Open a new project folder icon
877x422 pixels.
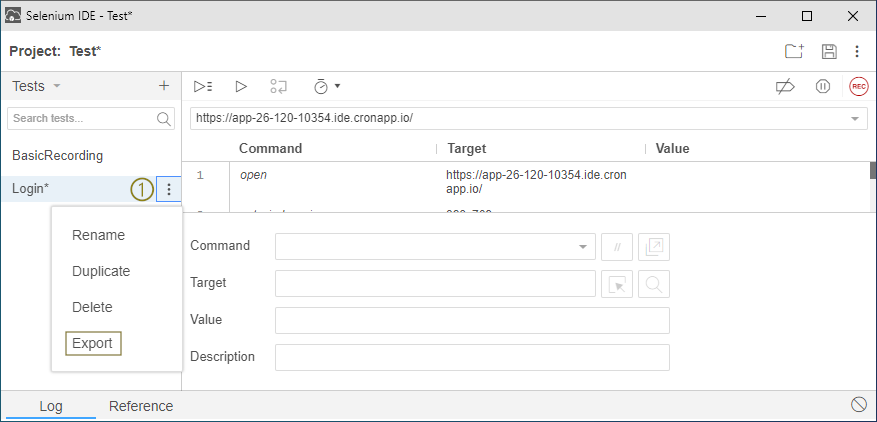tap(794, 51)
